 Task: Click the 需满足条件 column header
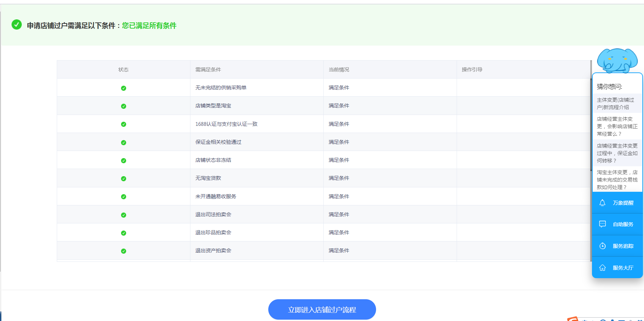pyautogui.click(x=208, y=70)
